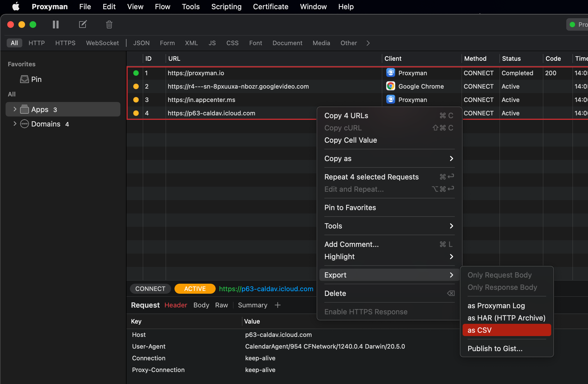588x384 pixels.
Task: Click the p63-caldav.icloud.com URL link
Action: pyautogui.click(x=266, y=289)
